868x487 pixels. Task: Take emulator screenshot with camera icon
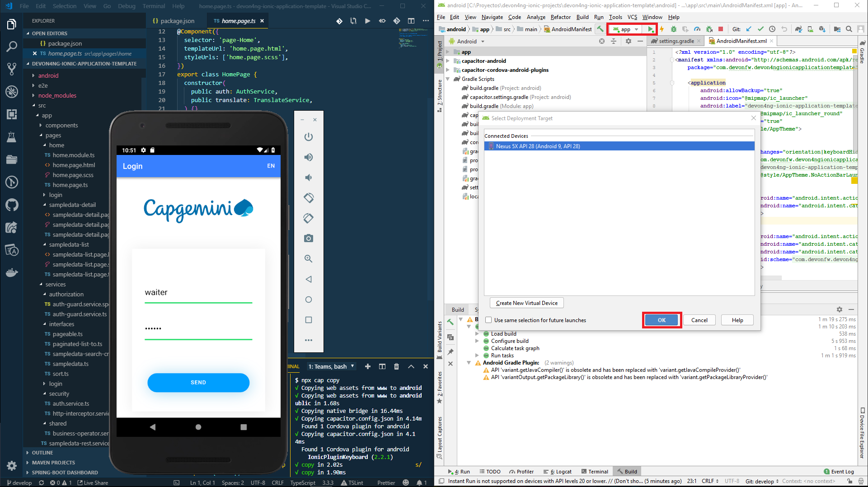309,239
